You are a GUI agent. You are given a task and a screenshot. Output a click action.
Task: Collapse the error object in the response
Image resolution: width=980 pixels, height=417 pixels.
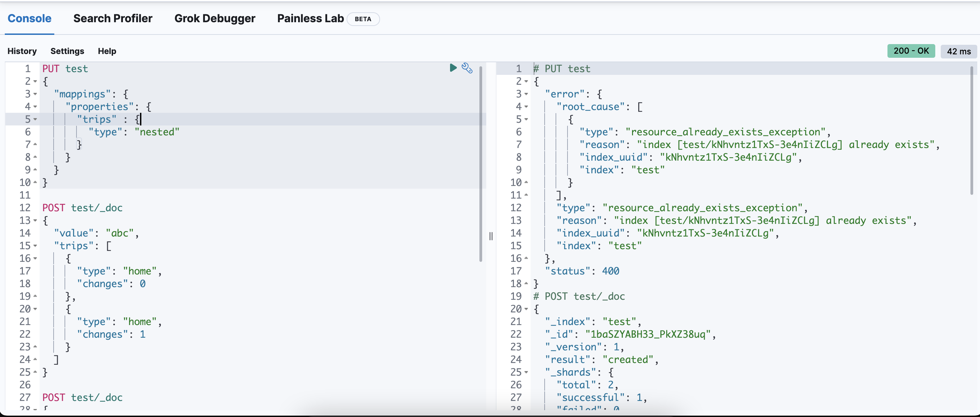[x=526, y=94]
